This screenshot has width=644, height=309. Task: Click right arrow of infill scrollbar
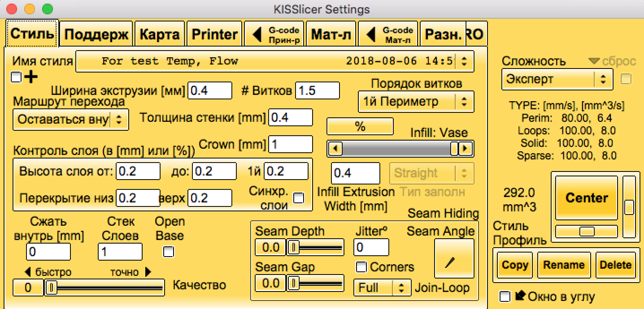coord(467,148)
